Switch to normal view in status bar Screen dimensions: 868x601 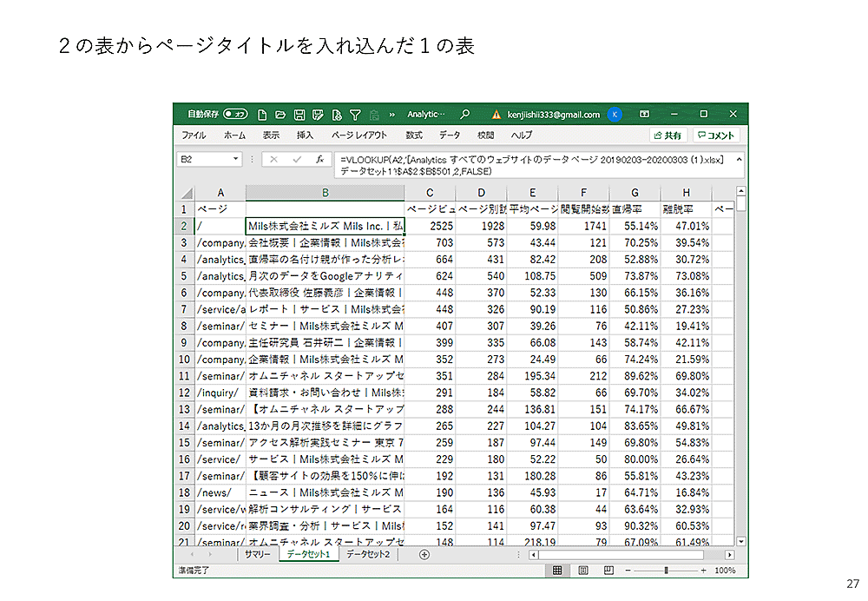[x=559, y=571]
